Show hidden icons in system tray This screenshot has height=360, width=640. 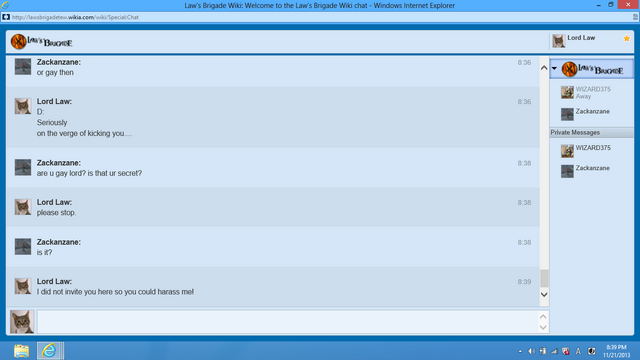pos(520,351)
